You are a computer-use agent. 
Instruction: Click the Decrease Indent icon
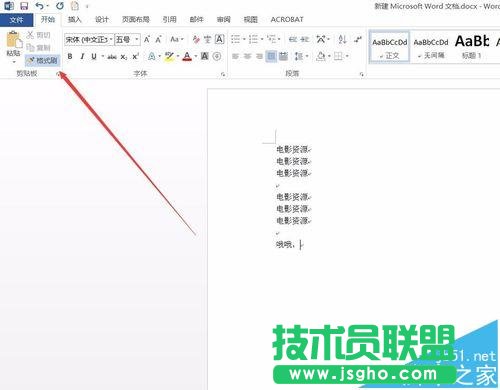coord(293,40)
